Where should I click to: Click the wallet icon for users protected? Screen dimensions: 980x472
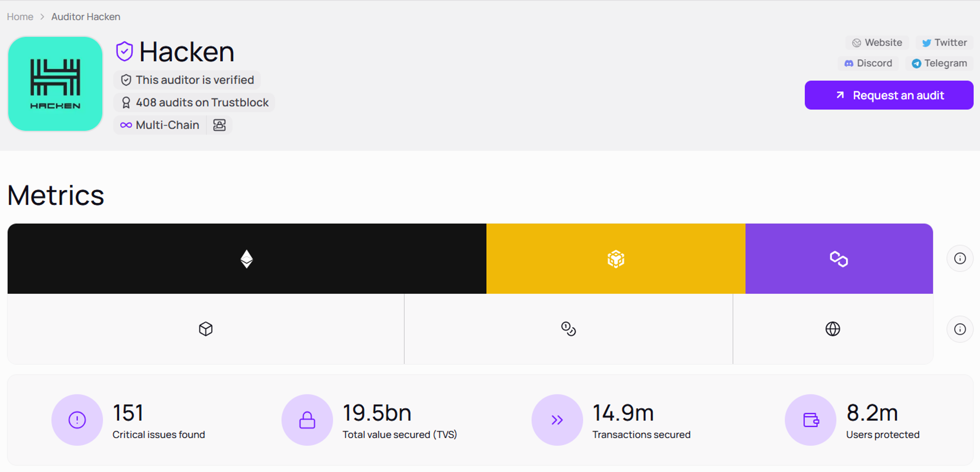pos(811,420)
